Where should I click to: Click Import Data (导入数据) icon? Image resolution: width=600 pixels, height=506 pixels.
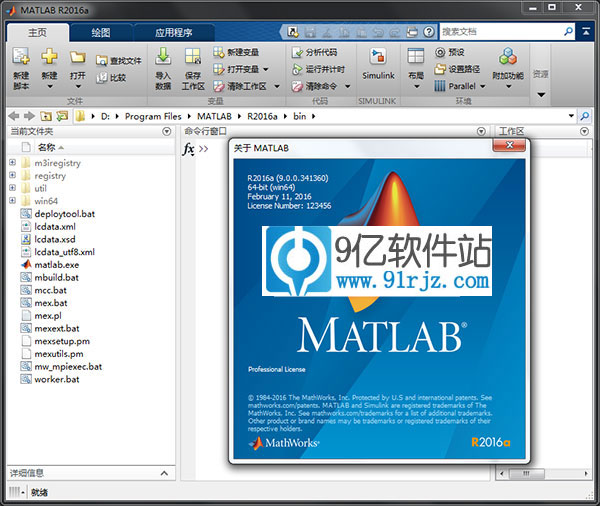coord(163,56)
